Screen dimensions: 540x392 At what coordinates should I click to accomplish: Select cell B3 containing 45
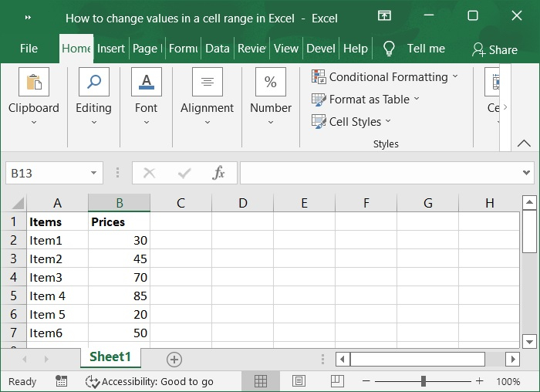click(x=119, y=259)
